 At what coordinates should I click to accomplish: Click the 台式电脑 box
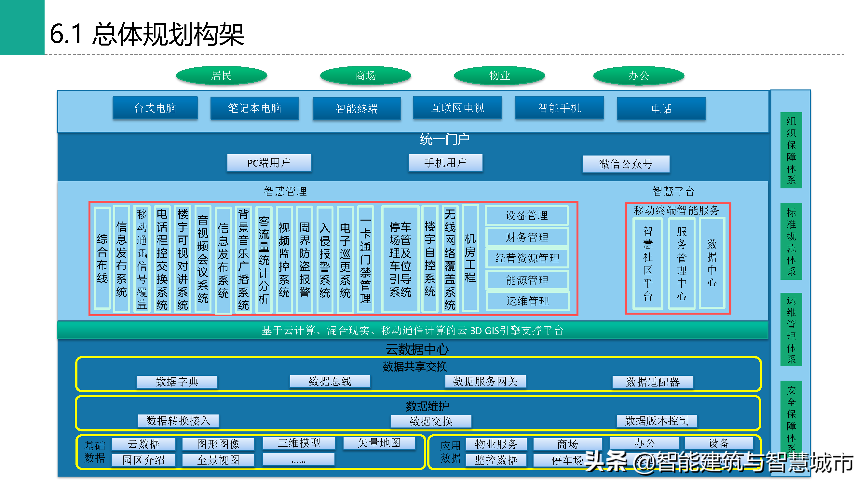coord(155,108)
